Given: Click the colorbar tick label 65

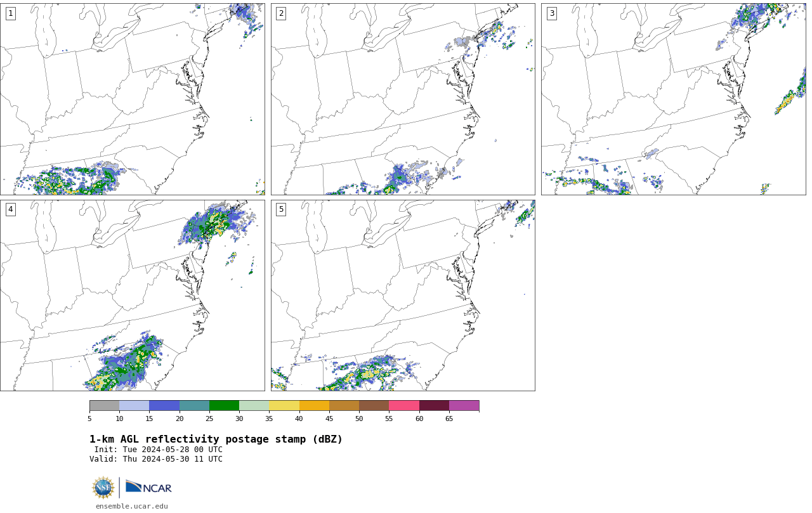Looking at the screenshot, I should tap(449, 419).
